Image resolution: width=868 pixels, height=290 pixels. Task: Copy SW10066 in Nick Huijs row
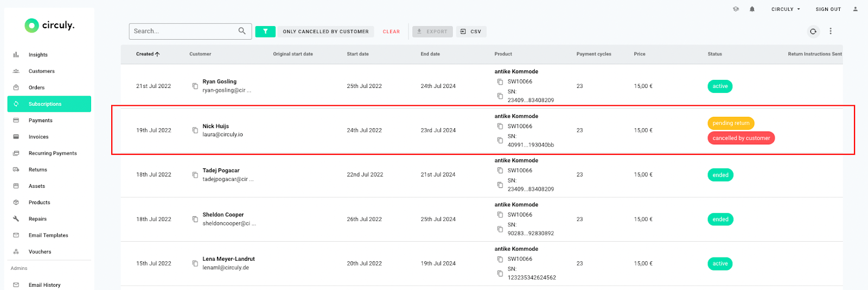tap(500, 127)
